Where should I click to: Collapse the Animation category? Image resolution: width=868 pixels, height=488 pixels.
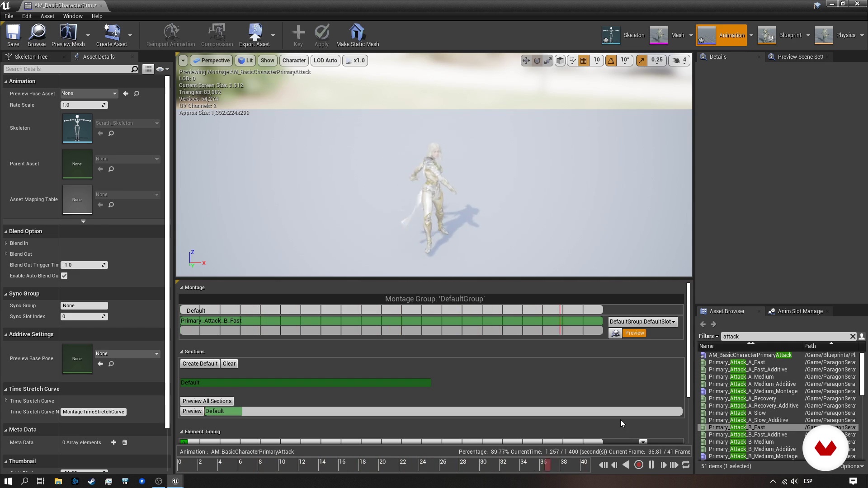pyautogui.click(x=6, y=81)
